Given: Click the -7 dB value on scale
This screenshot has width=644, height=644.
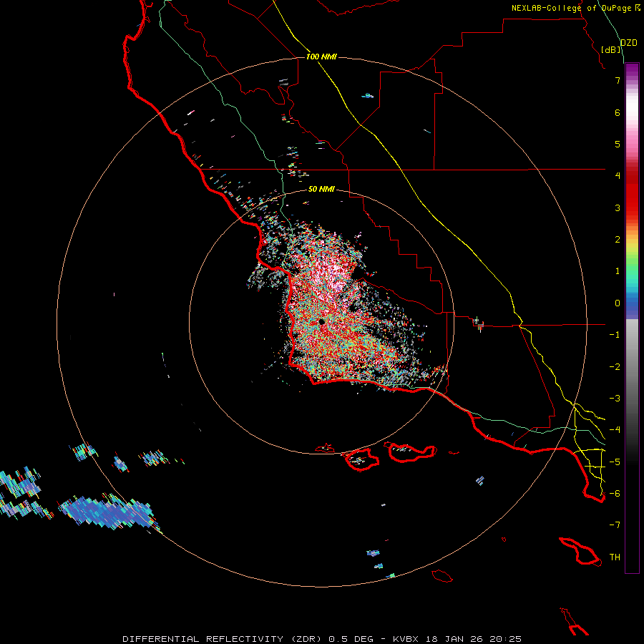Looking at the screenshot, I should 615,525.
